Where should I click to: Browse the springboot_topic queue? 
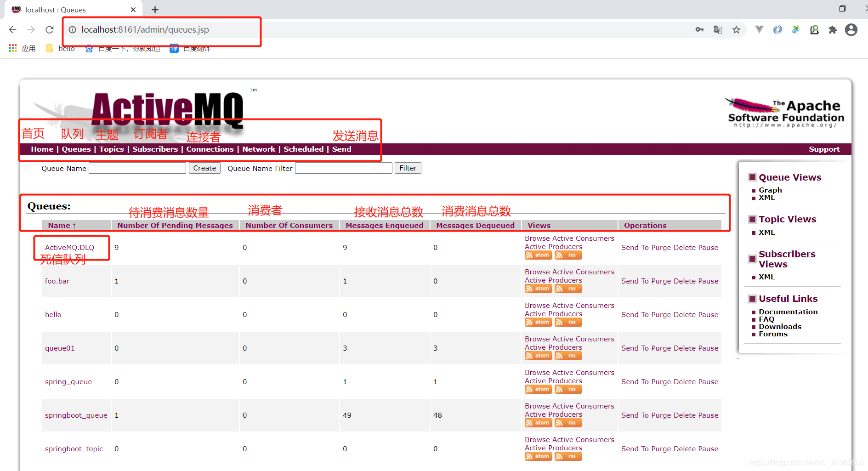click(x=538, y=440)
